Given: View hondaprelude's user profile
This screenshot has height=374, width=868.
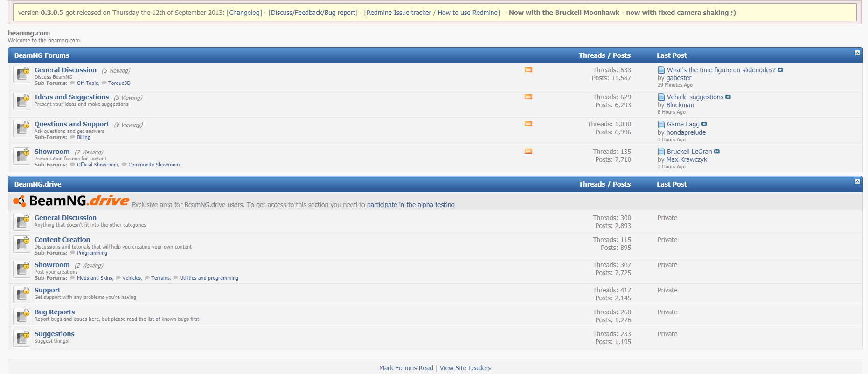Looking at the screenshot, I should 686,132.
